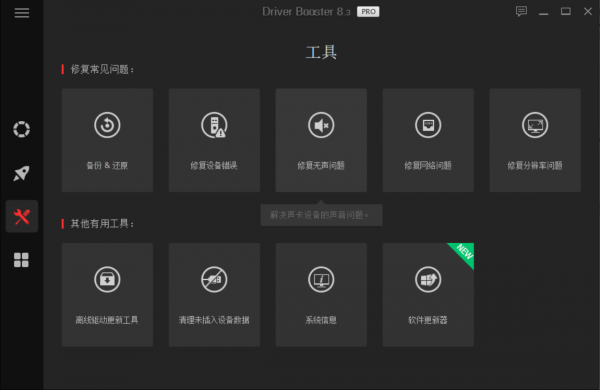The width and height of the screenshot is (600, 390).
Task: Open the 修复无声问题 label
Action: point(321,165)
